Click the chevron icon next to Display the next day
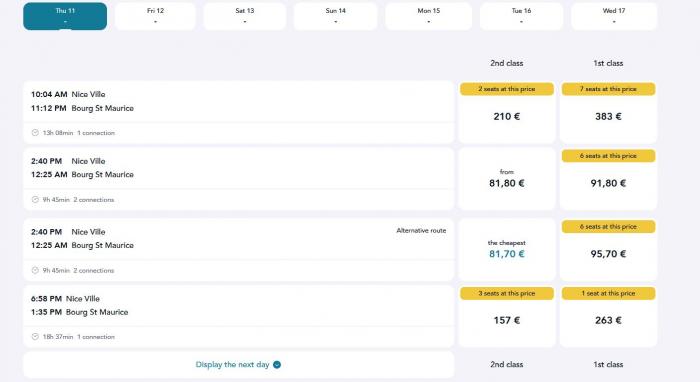Screen dimensions: 700x382 coord(277,365)
